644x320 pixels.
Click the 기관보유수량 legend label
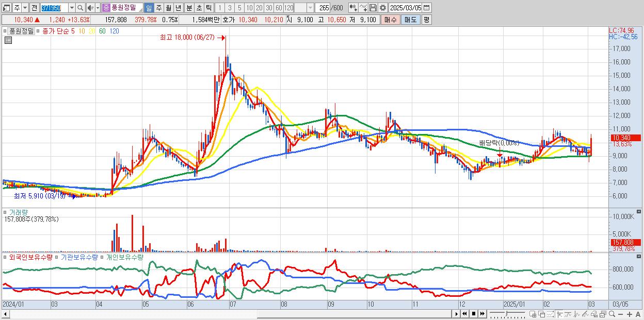79,257
